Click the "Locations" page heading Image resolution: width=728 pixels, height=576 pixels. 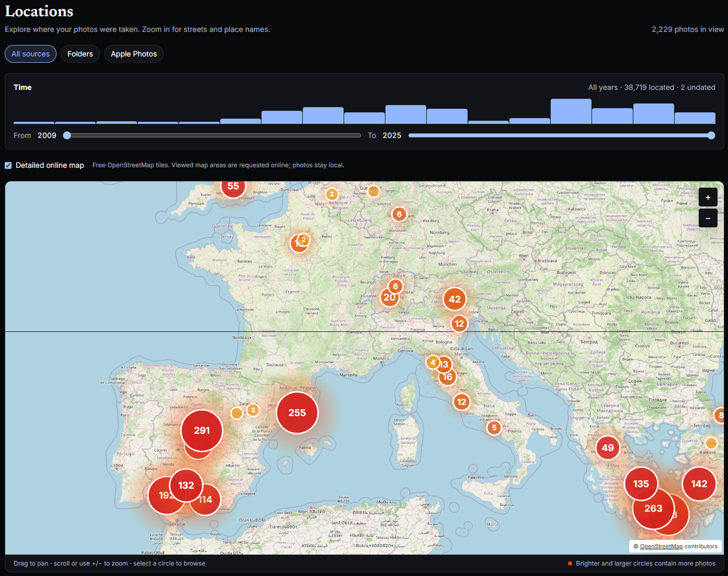click(39, 11)
